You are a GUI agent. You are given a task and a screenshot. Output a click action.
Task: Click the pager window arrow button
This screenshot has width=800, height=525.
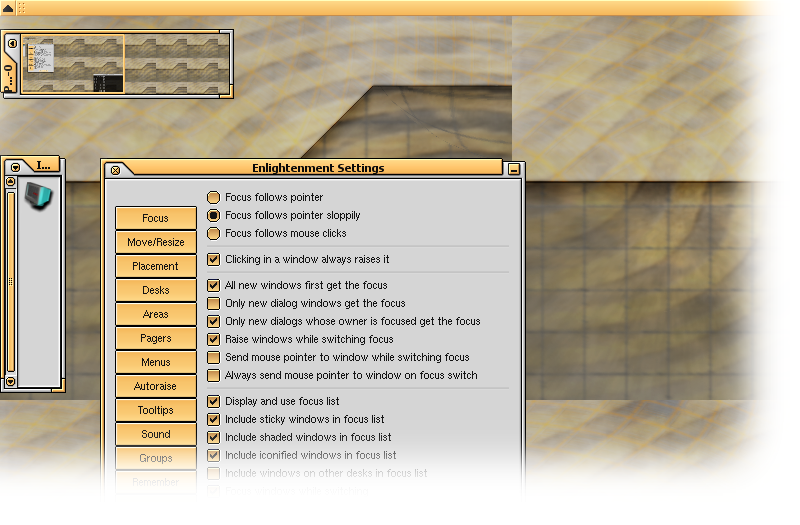(12, 43)
